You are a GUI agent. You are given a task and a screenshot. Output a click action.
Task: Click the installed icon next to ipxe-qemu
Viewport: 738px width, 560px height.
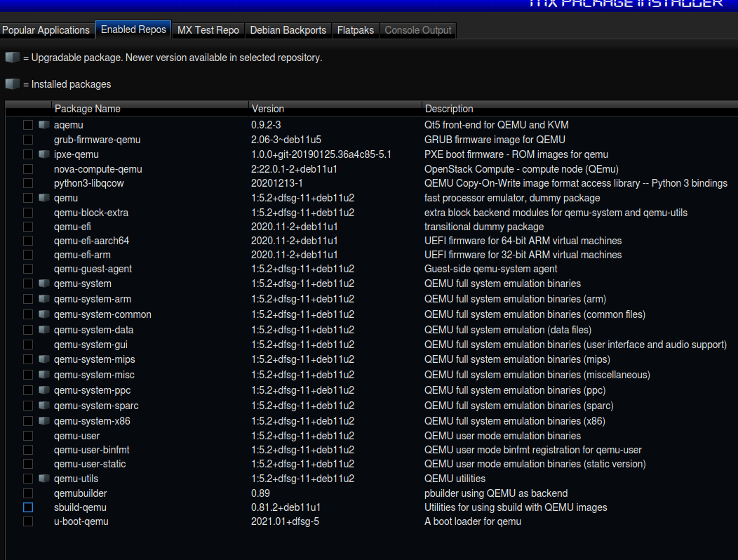coord(44,154)
